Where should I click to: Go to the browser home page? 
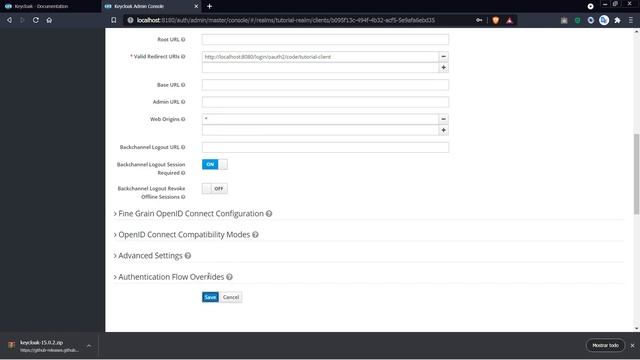click(49, 20)
